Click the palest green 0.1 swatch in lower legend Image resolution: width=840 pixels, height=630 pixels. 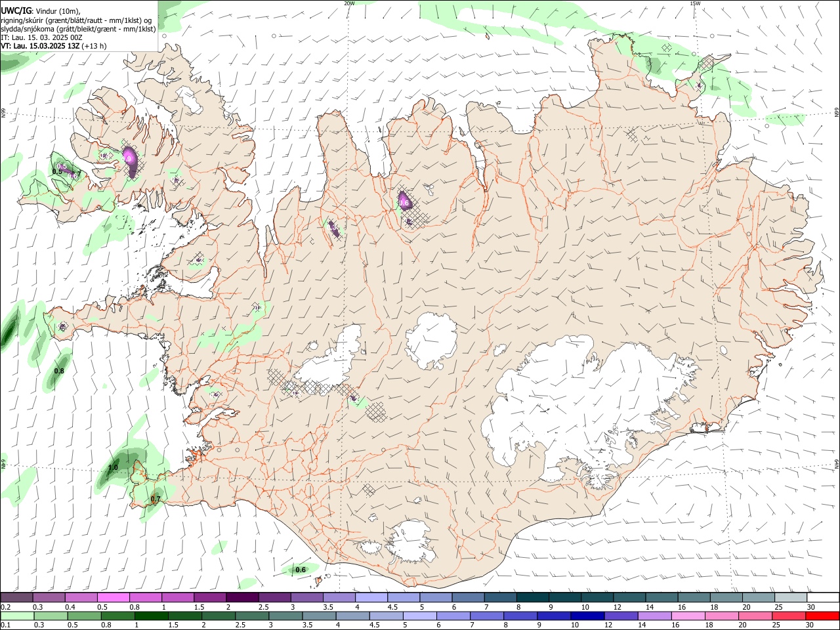(17, 616)
